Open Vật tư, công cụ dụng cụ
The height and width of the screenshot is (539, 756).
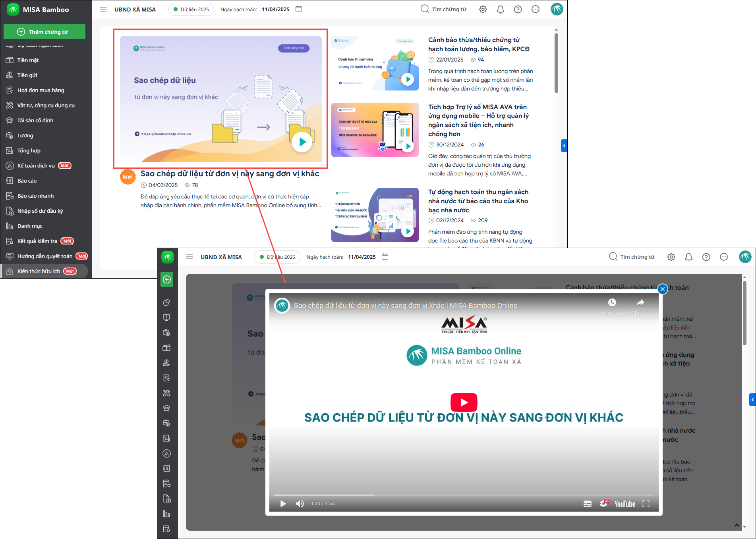46,105
